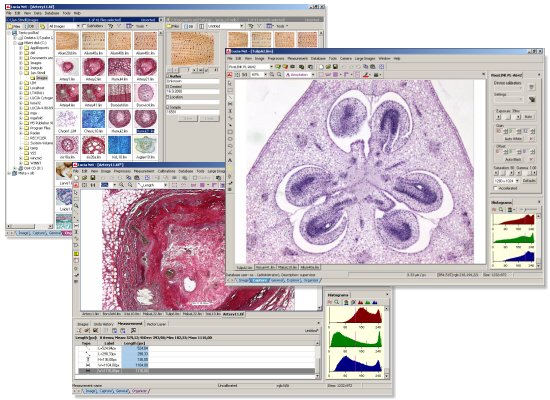The image size is (550, 400).
Task: Select line drawing tool in Tulip sidebar
Action: tap(230, 97)
